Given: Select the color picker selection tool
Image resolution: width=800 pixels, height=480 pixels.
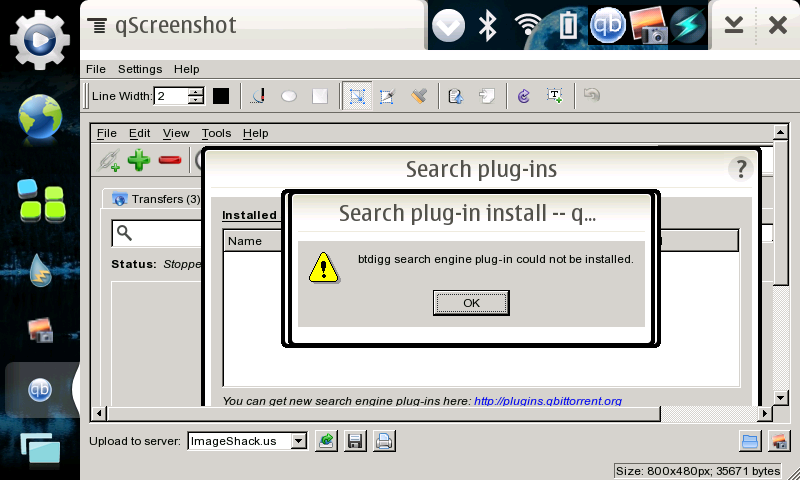Looking at the screenshot, I should (x=387, y=96).
